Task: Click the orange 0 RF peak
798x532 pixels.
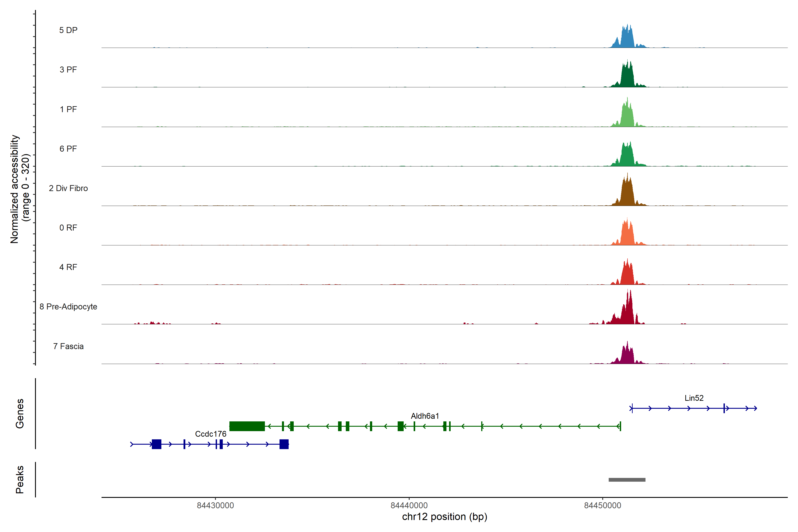Action: click(x=627, y=235)
